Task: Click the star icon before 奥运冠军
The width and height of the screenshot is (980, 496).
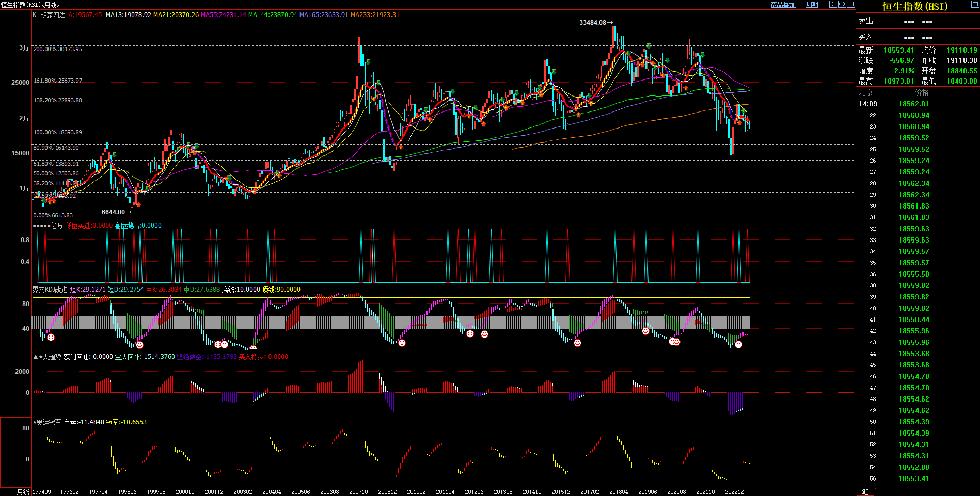Action: (x=35, y=422)
